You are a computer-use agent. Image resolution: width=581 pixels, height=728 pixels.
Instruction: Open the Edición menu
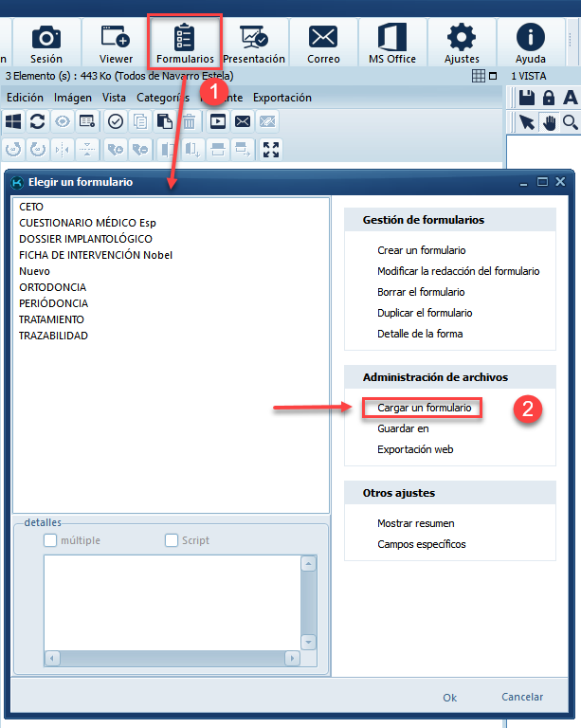pos(25,98)
